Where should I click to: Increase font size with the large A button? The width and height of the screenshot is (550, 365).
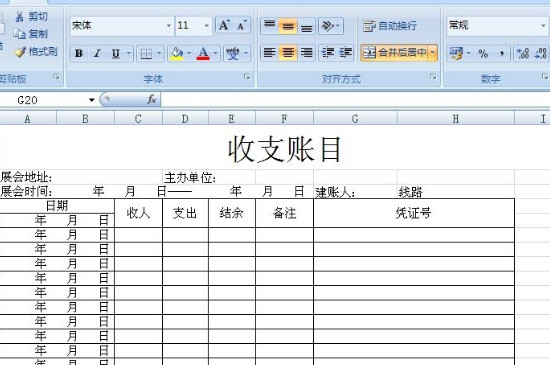pyautogui.click(x=224, y=25)
